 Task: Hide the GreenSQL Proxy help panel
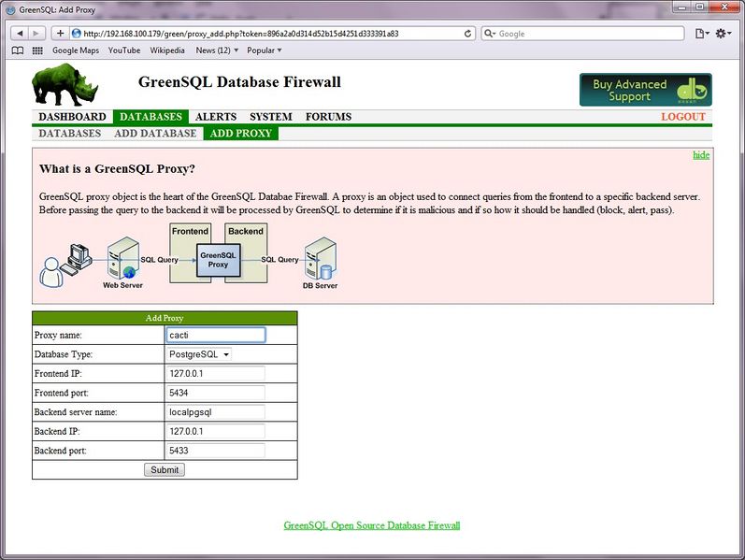coord(701,155)
